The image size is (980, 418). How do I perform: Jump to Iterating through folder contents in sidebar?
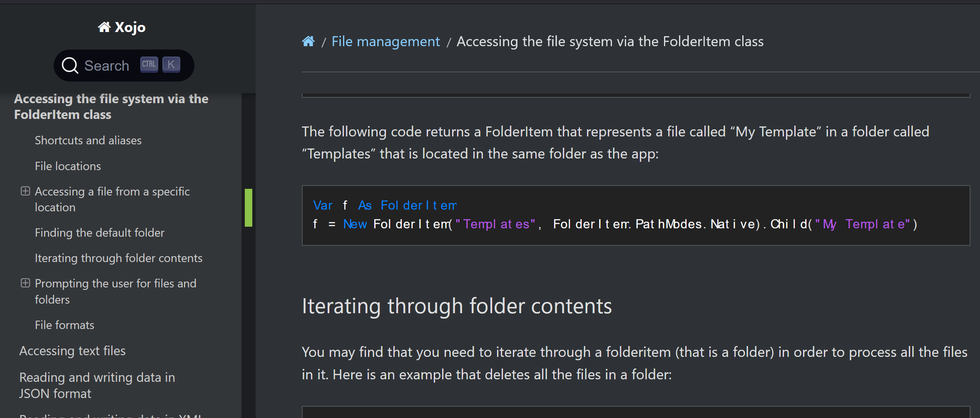[x=119, y=258]
